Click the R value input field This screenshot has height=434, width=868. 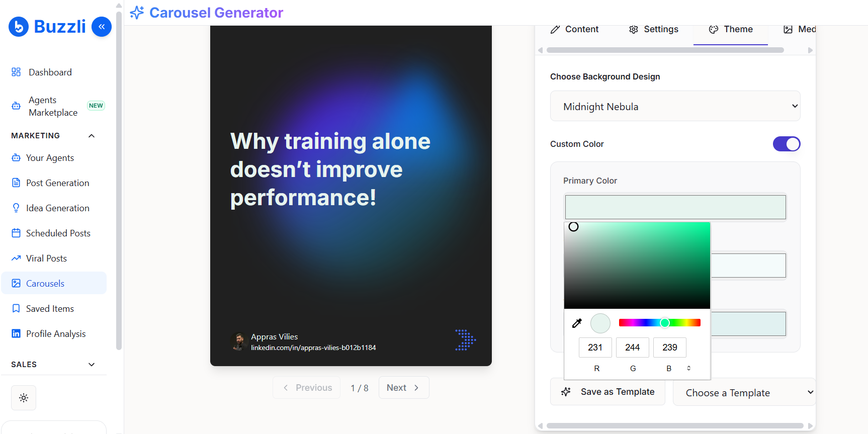pyautogui.click(x=595, y=348)
